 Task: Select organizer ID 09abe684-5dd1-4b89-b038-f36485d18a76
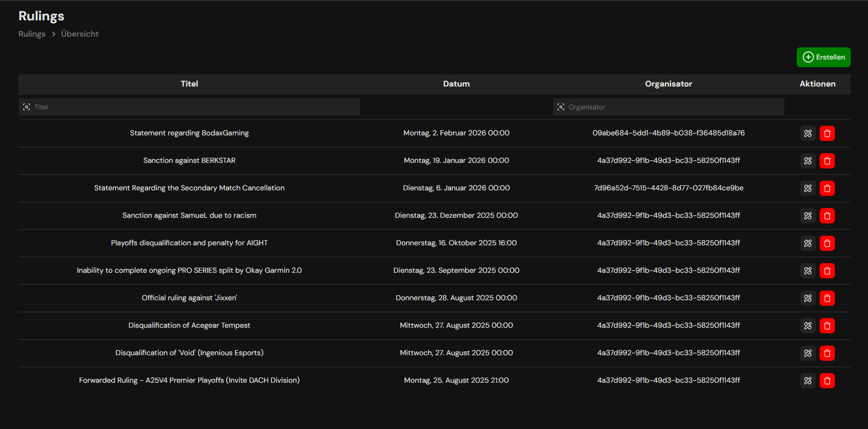pos(668,133)
